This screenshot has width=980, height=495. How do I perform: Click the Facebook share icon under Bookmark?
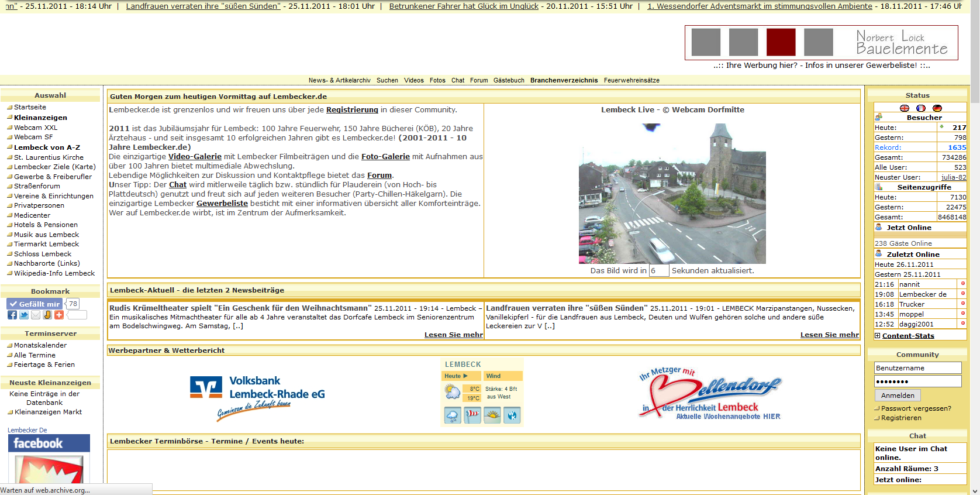pos(12,315)
